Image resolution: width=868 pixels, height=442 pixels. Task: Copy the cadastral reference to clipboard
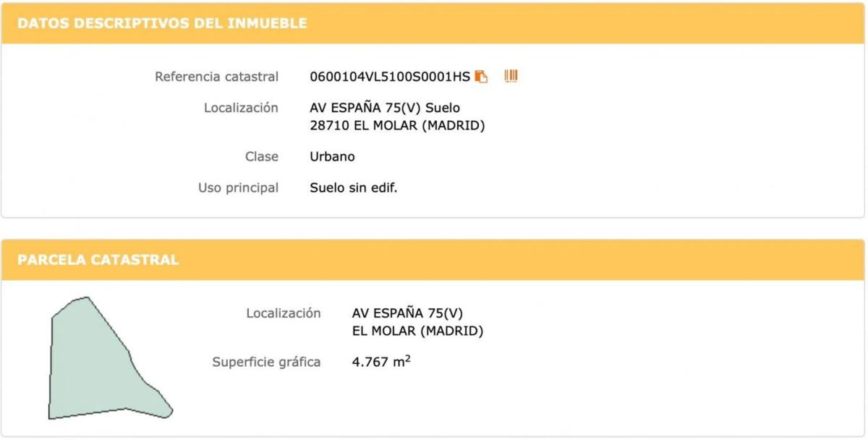coord(481,77)
